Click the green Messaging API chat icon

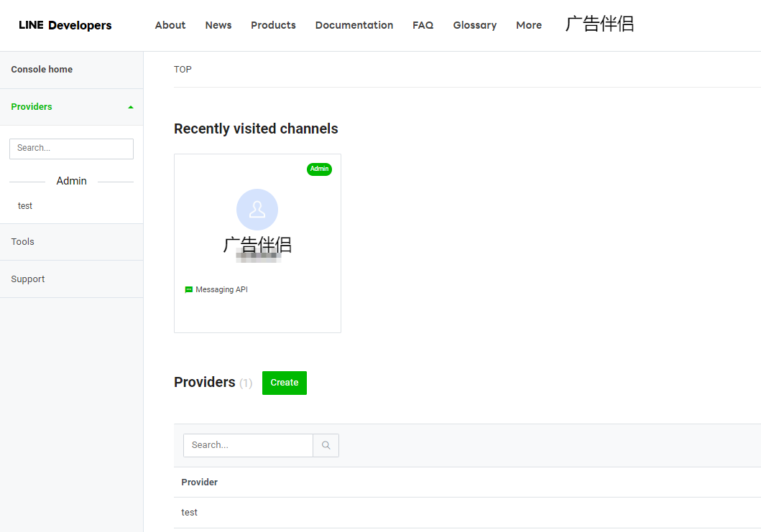189,289
